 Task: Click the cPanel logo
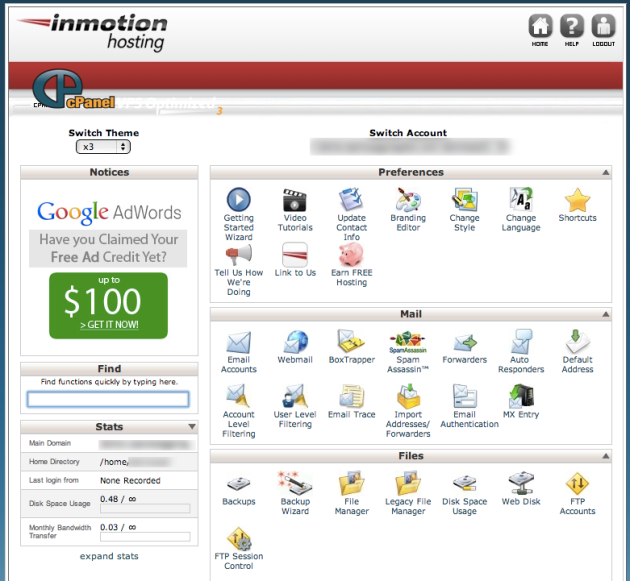[73, 90]
